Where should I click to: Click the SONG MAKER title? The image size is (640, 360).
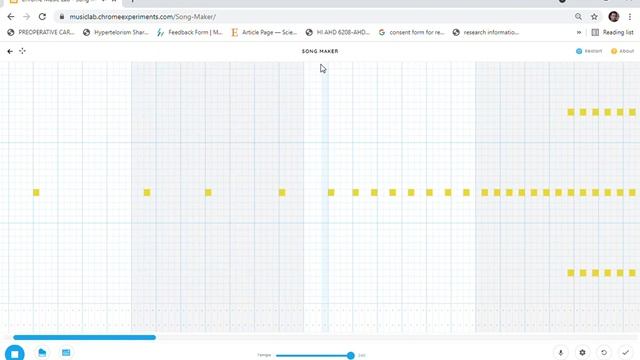[x=320, y=51]
